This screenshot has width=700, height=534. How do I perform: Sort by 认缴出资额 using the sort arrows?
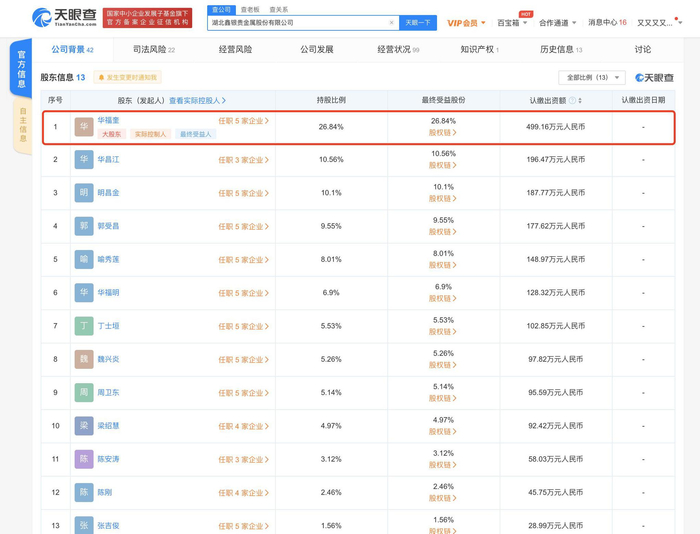point(580,101)
